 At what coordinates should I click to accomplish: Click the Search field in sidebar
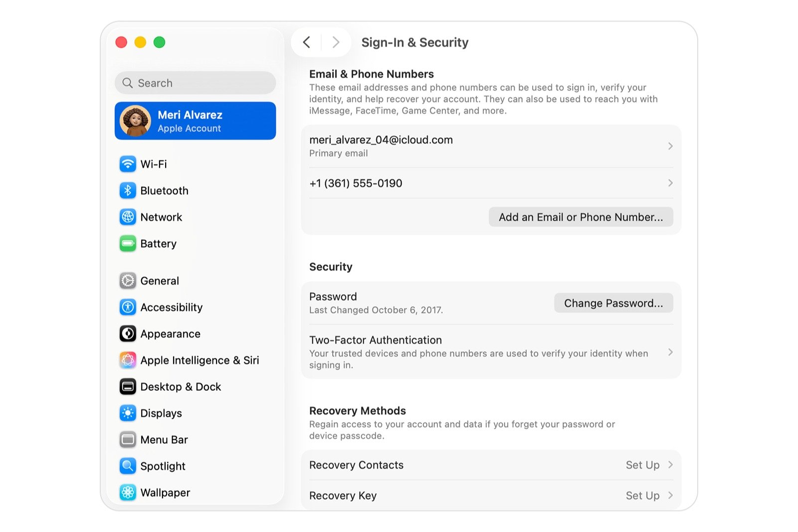click(195, 83)
